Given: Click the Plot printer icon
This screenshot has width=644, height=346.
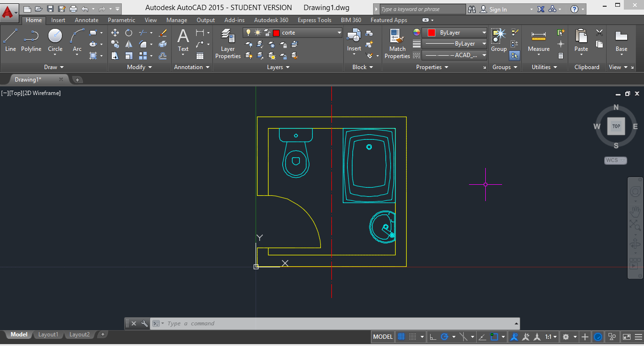Looking at the screenshot, I should pos(73,9).
